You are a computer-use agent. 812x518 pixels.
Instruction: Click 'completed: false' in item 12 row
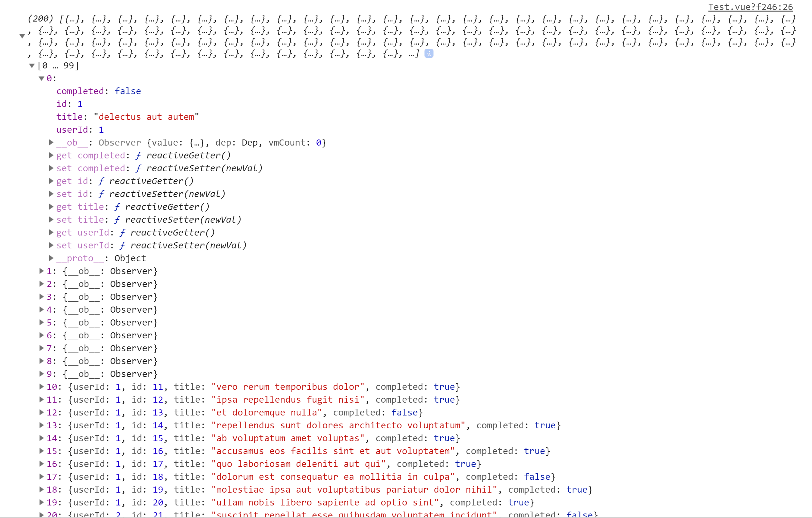coord(375,412)
